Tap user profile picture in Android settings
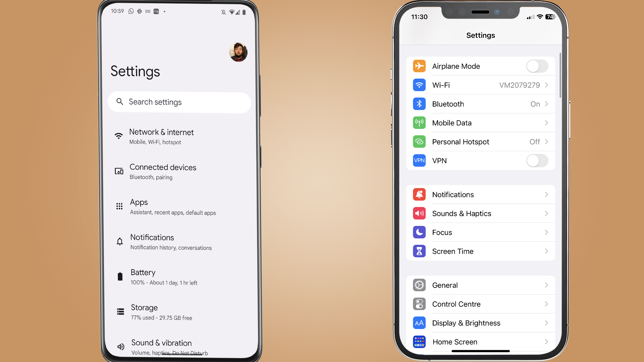Viewport: 644px width, 362px height. tap(238, 52)
